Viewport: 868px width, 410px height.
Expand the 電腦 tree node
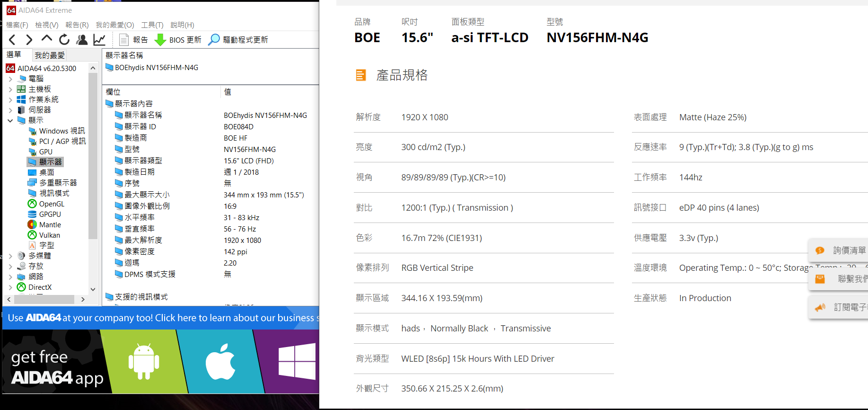[10, 79]
